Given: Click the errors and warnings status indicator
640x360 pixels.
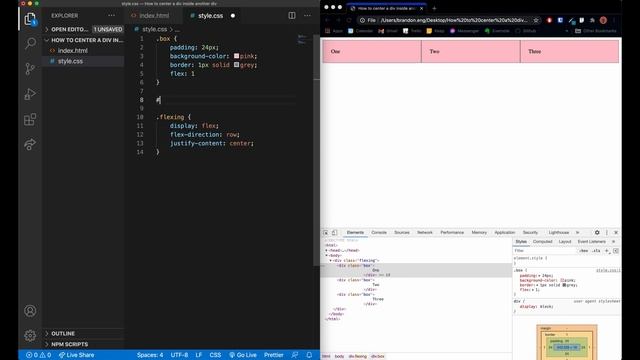Looking at the screenshot, I should click(38, 355).
